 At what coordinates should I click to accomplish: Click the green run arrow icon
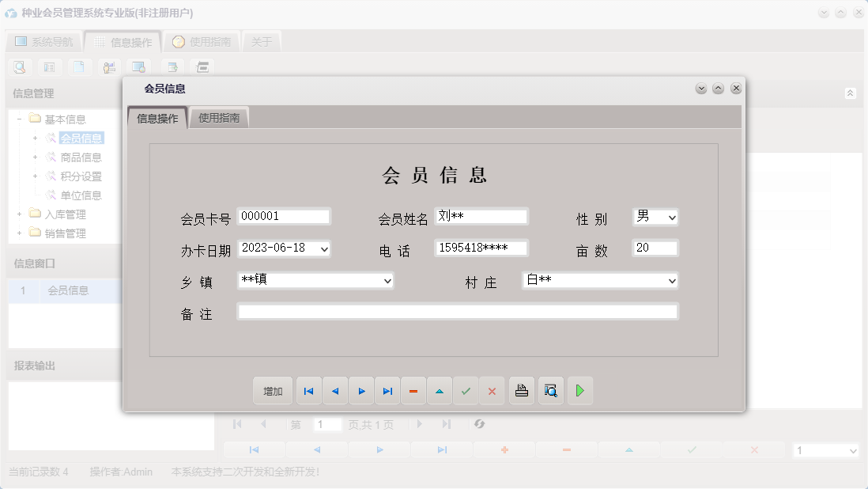tap(579, 390)
